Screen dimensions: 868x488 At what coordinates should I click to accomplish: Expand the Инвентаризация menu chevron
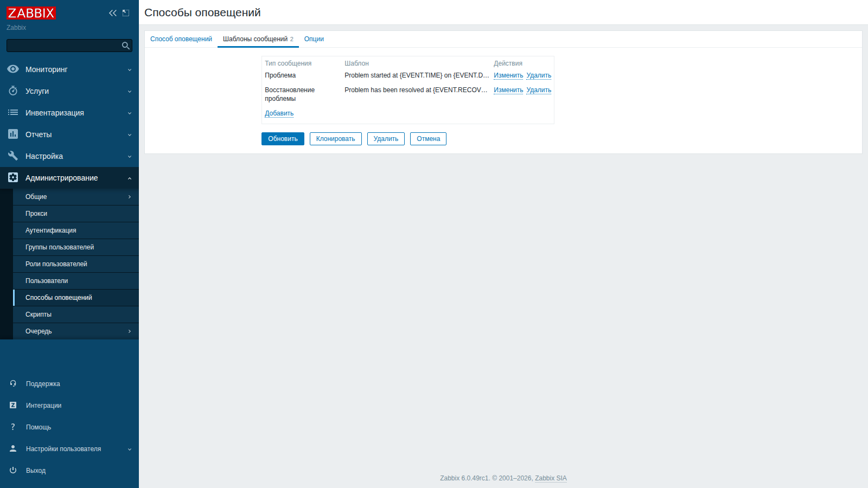coord(130,113)
